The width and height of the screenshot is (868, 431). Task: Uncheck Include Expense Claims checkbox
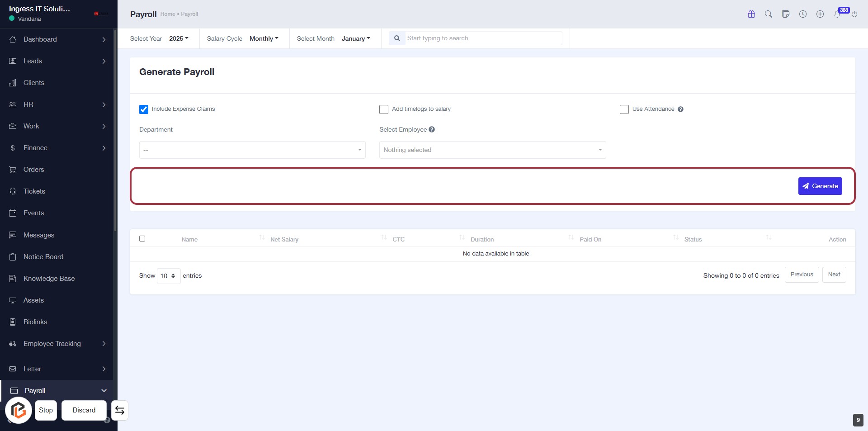(144, 109)
